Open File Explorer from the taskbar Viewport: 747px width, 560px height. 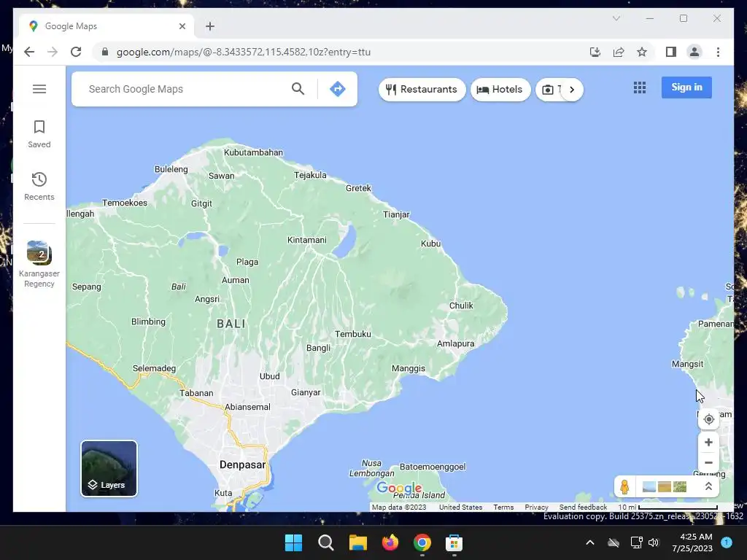(x=357, y=542)
